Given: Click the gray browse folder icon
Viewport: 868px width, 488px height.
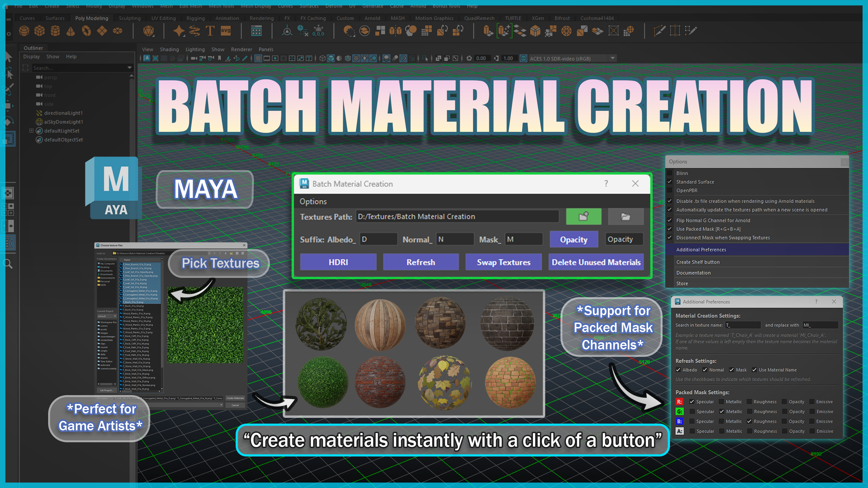Looking at the screenshot, I should coord(626,217).
